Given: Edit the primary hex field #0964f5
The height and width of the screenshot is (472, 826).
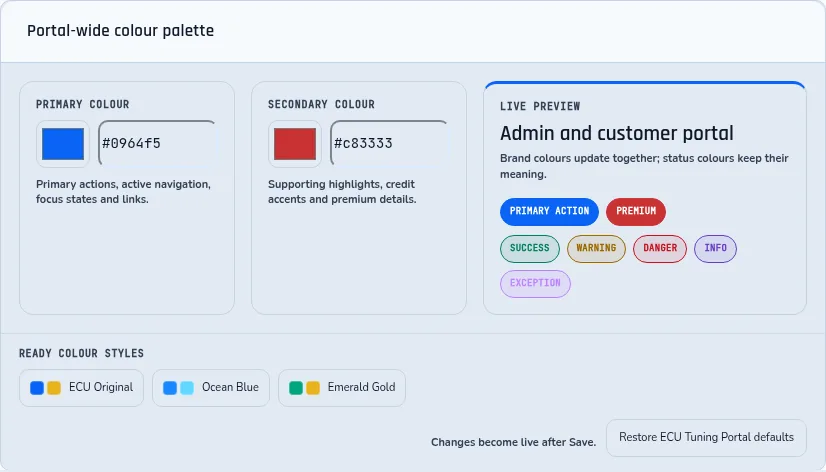Looking at the screenshot, I should [158, 143].
